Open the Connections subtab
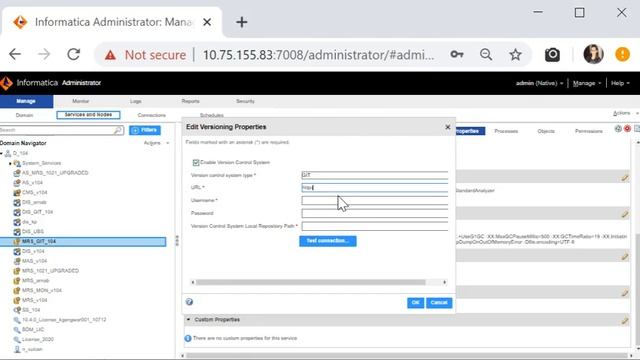The image size is (640, 360). tap(151, 116)
